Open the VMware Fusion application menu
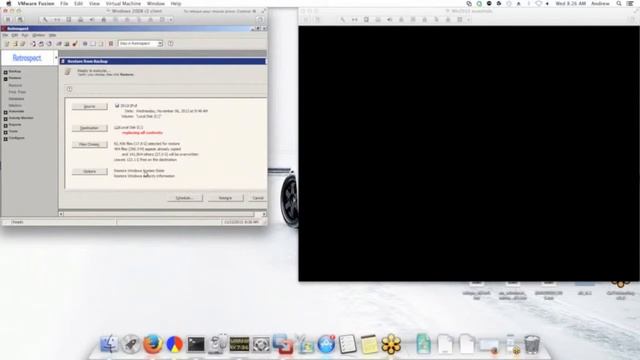Screen dimensions: 640x360 pyautogui.click(x=36, y=3)
